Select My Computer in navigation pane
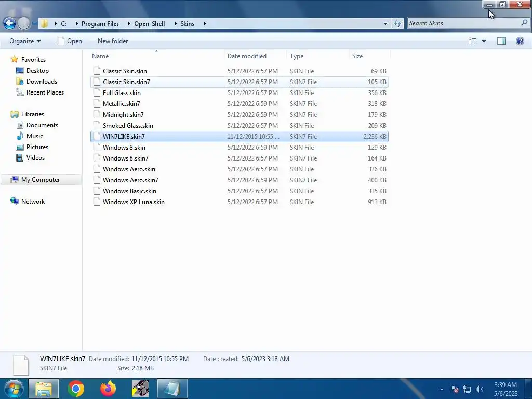Image resolution: width=532 pixels, height=399 pixels. click(41, 179)
